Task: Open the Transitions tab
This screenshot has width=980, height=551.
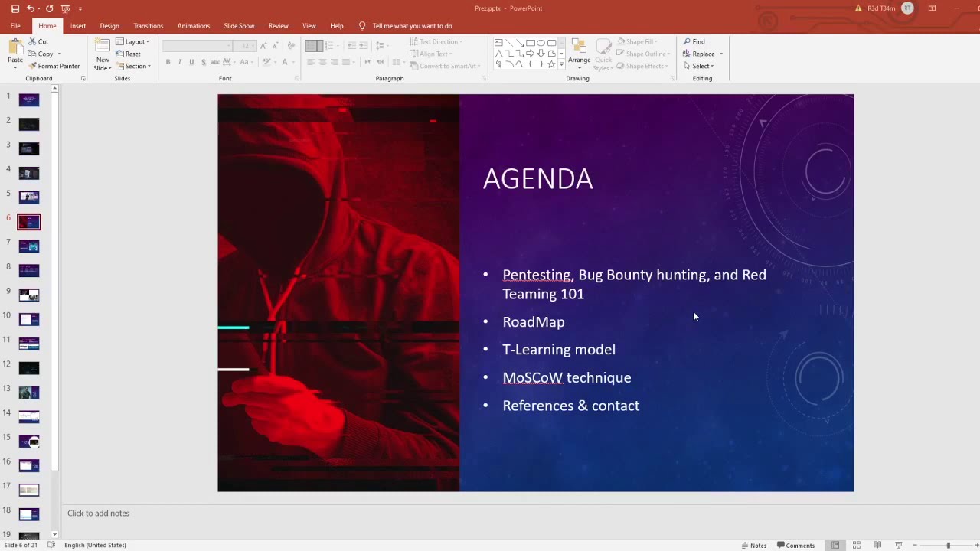Action: (x=149, y=26)
